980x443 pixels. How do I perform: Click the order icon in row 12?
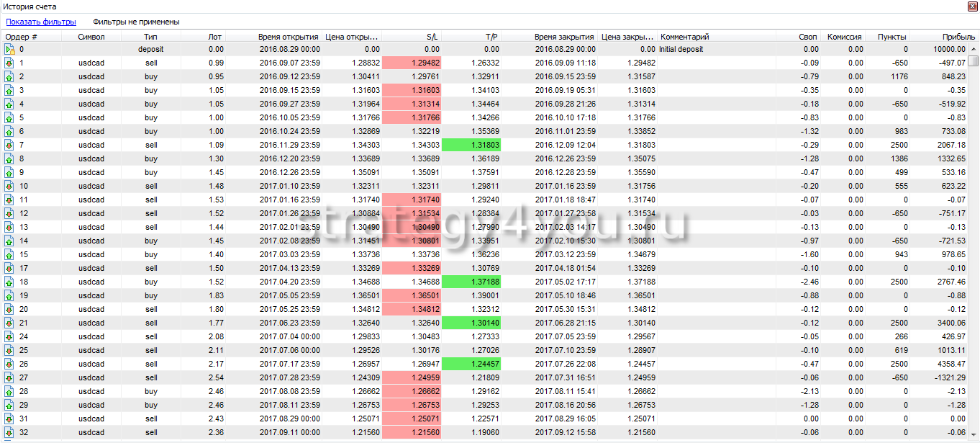point(9,213)
